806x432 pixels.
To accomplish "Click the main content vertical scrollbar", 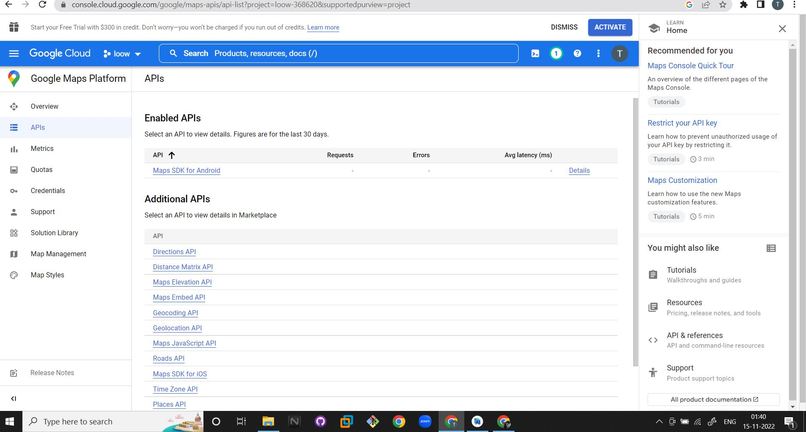I will click(635, 231).
